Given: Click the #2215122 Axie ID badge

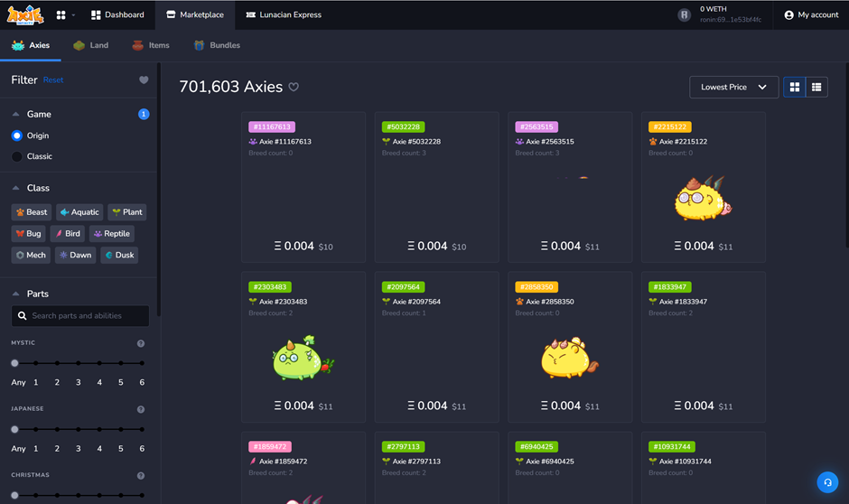Looking at the screenshot, I should click(x=670, y=126).
